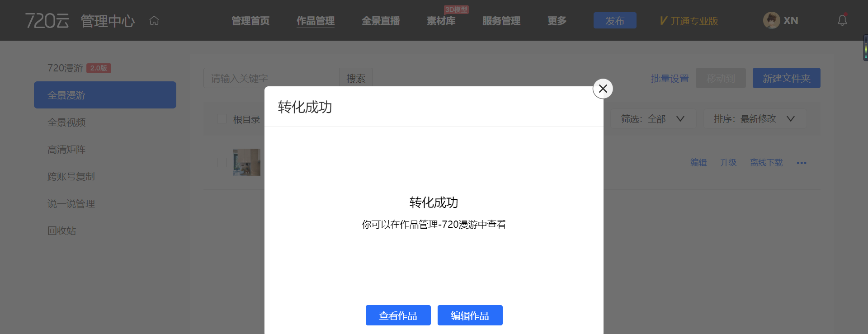Screen dimensions: 868x334
Task: Click the home icon beside 管理中心
Action: click(x=154, y=21)
